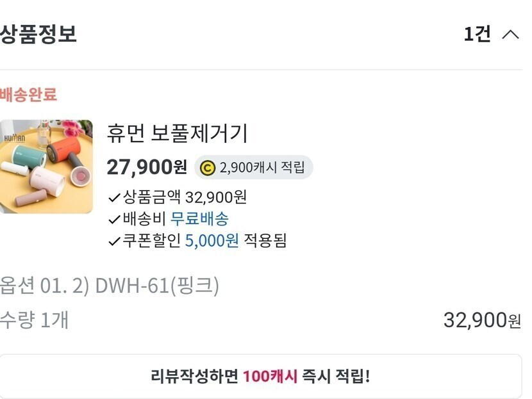
Task: Click the 상품정보 section header
Action: pyautogui.click(x=38, y=34)
